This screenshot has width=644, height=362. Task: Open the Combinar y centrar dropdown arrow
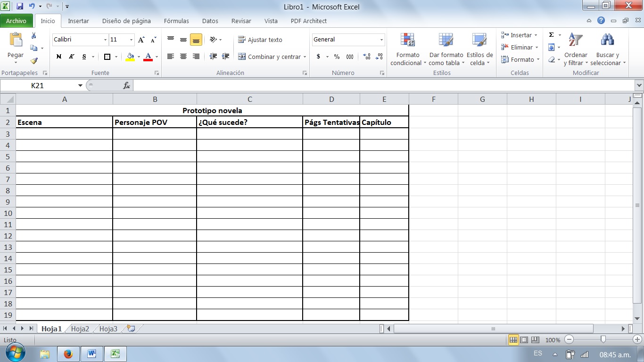[x=305, y=57]
